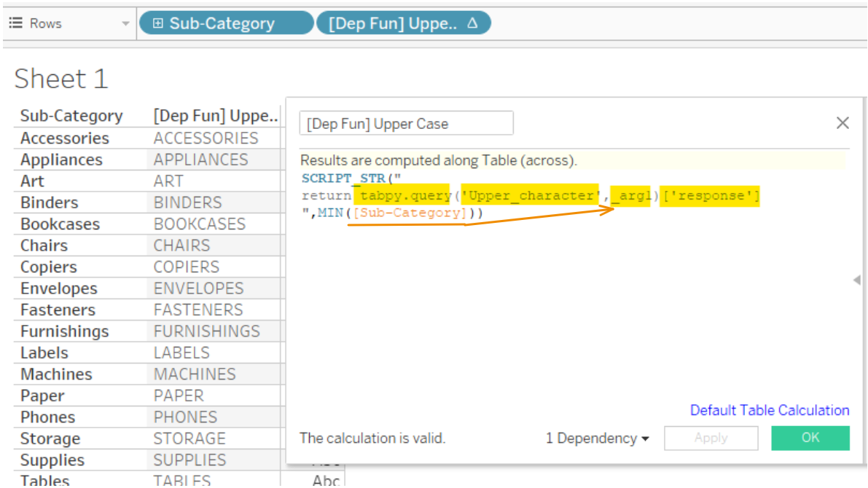Select the Accessories row label

pyautogui.click(x=65, y=138)
